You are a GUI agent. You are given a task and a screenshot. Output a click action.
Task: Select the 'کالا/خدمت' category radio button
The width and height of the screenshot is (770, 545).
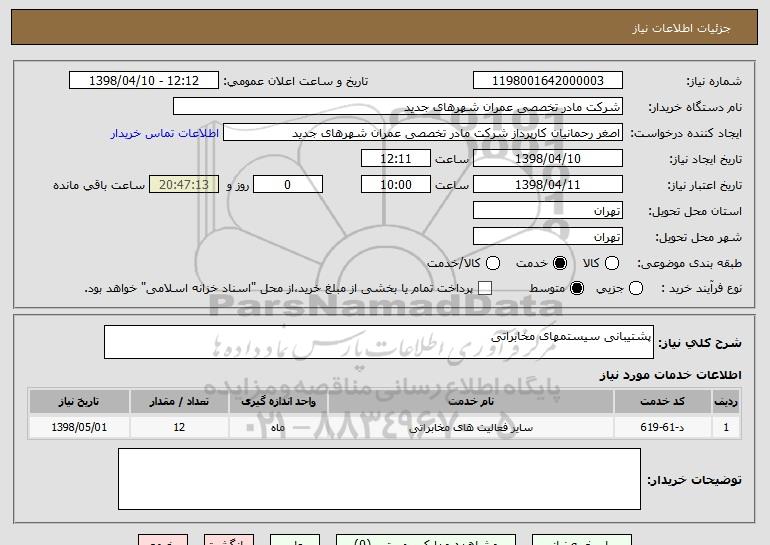pyautogui.click(x=493, y=263)
